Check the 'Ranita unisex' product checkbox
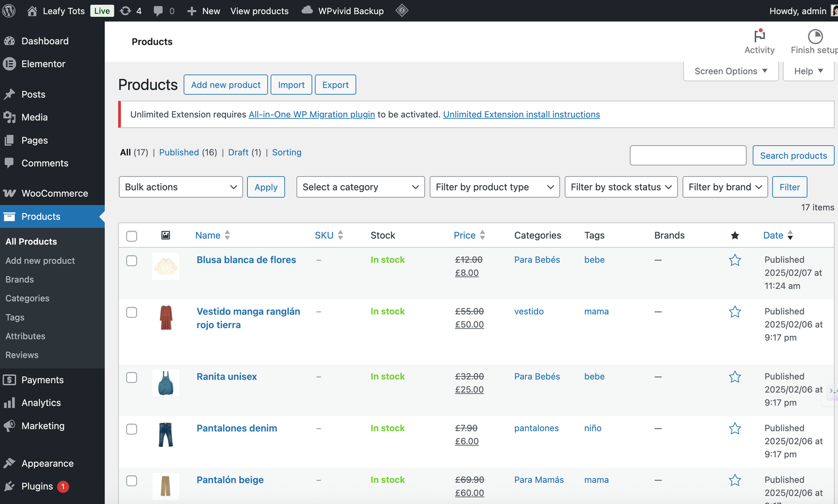838x504 pixels. pyautogui.click(x=131, y=377)
